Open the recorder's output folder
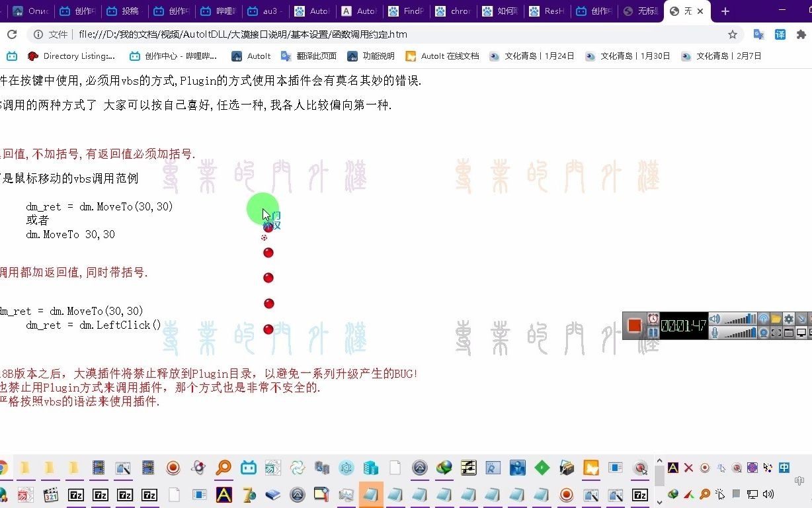This screenshot has height=508, width=812. [776, 319]
